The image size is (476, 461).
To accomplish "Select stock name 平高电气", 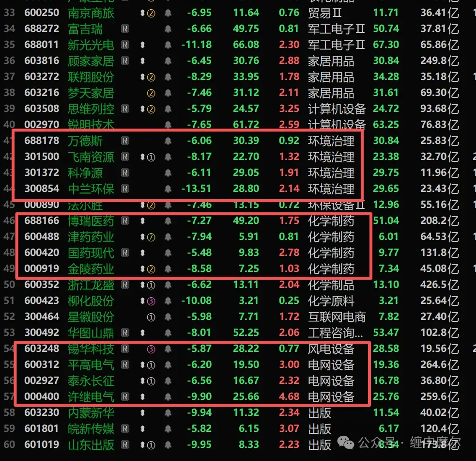I will [x=91, y=365].
